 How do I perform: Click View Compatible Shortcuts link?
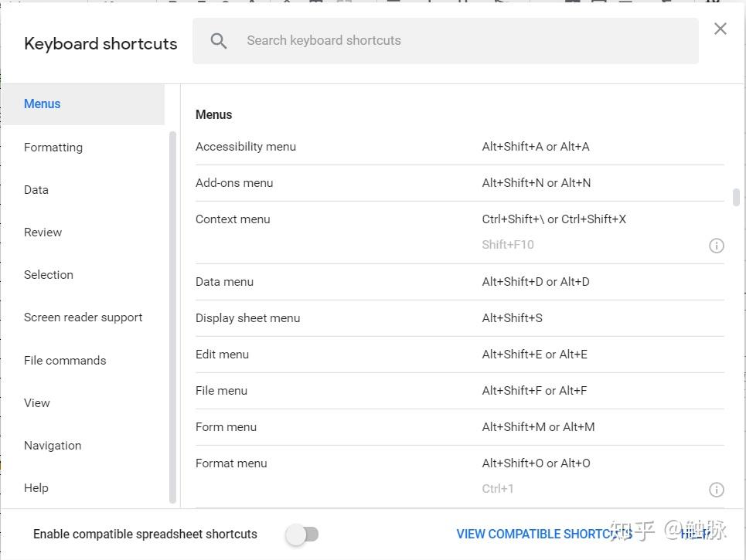544,535
